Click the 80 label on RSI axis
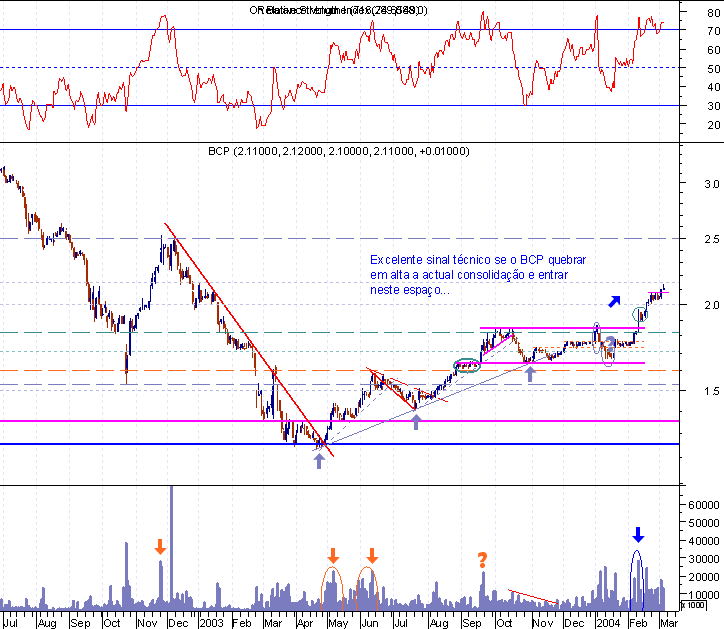724x629 pixels. [713, 13]
